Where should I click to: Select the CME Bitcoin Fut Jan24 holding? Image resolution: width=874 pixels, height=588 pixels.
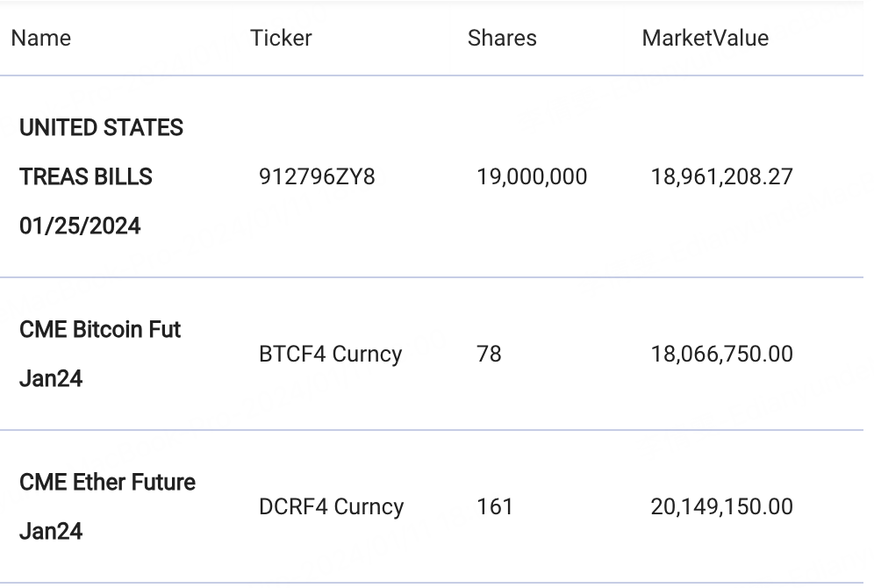coord(100,354)
